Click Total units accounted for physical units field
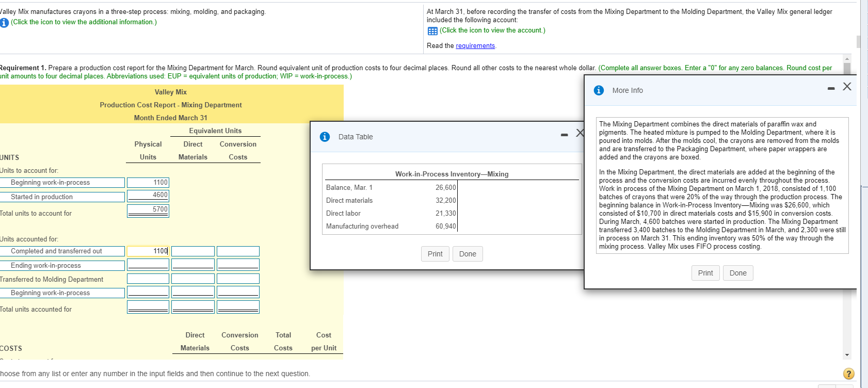The width and height of the screenshot is (868, 388). pyautogui.click(x=148, y=307)
